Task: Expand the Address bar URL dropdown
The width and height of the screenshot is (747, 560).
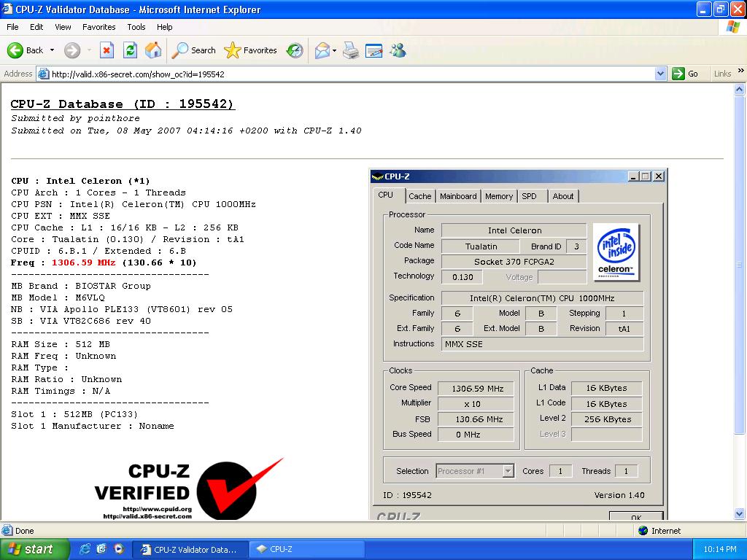Action: pos(660,74)
